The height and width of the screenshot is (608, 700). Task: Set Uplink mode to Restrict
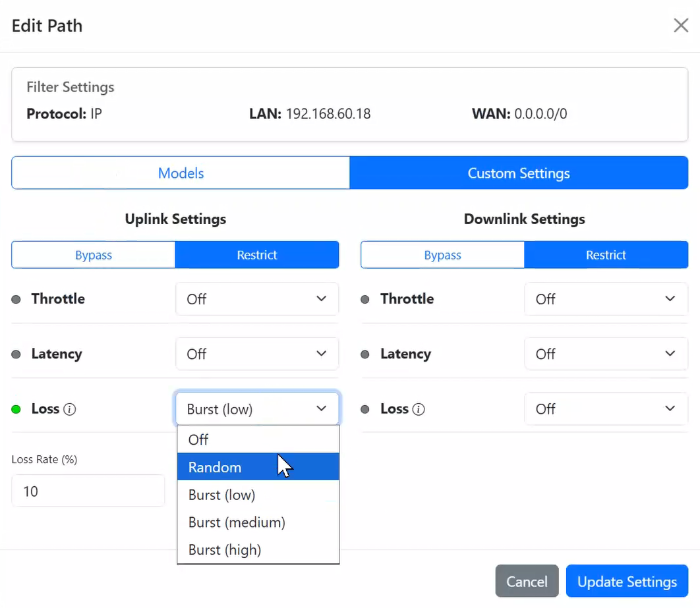[256, 255]
